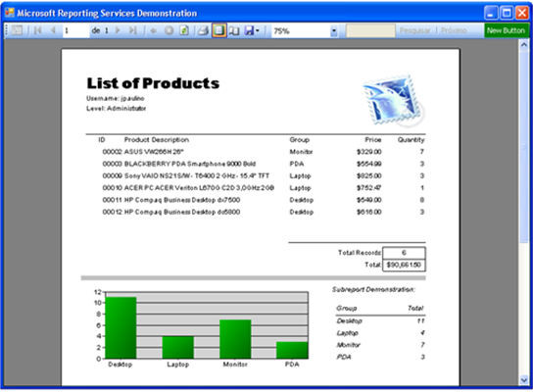The width and height of the screenshot is (533, 392).
Task: Click the List of Products heading
Action: (x=153, y=83)
